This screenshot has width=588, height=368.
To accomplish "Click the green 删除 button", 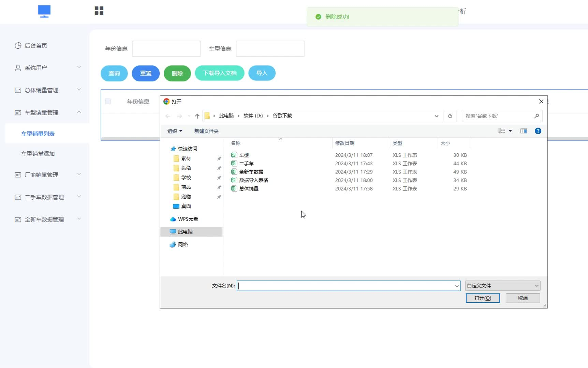I will tap(177, 73).
